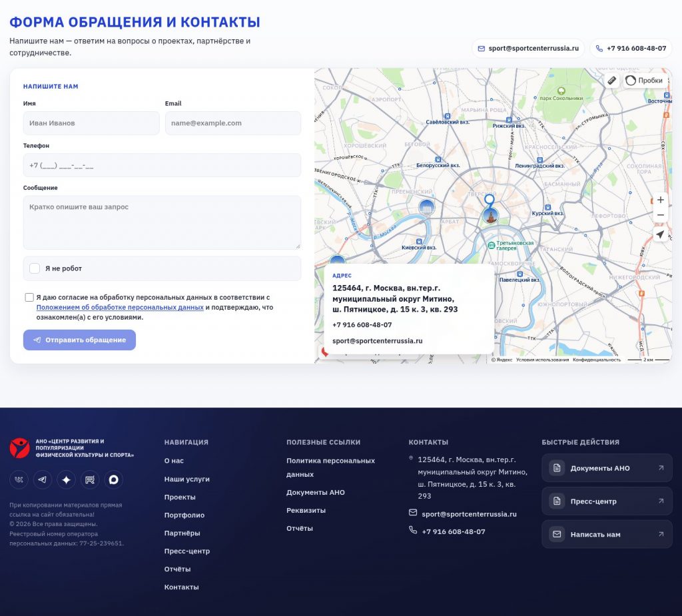The image size is (682, 616).
Task: Open "Политика персональных данных" footer link
Action: coord(330,467)
